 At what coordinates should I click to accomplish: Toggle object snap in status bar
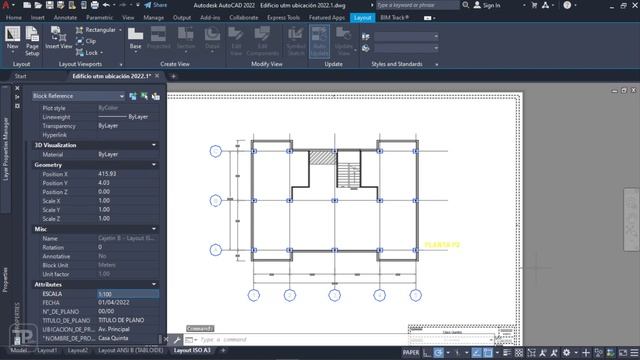pyautogui.click(x=488, y=353)
